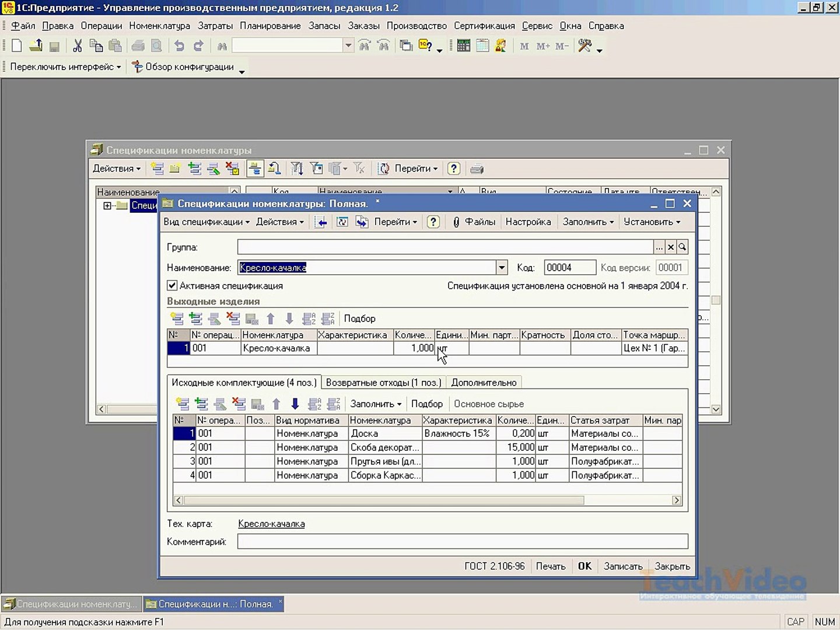Image resolution: width=840 pixels, height=630 pixels.
Task: Move row down arrow in output products toolbar
Action: pyautogui.click(x=289, y=318)
